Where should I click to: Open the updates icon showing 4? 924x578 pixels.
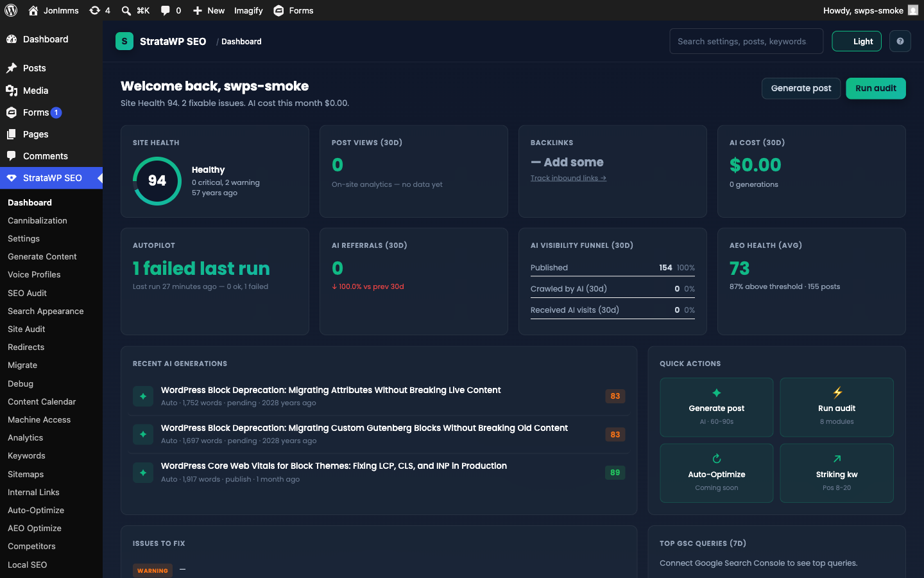[95, 10]
